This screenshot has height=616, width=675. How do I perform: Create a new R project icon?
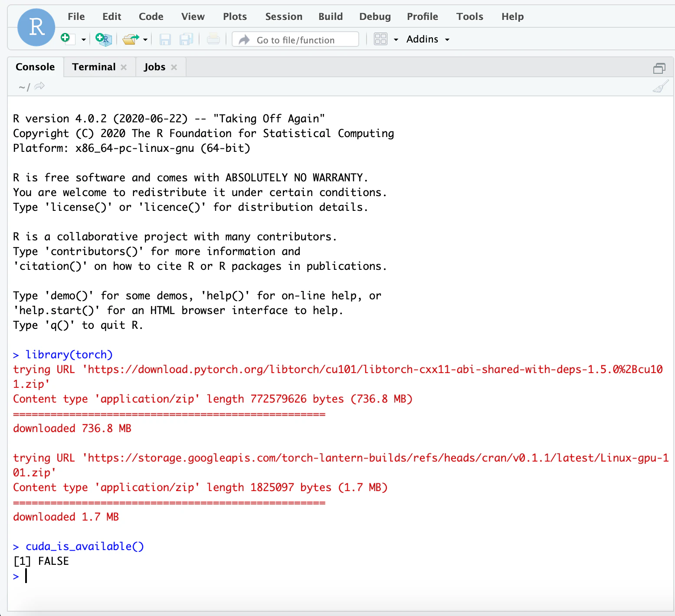click(104, 39)
